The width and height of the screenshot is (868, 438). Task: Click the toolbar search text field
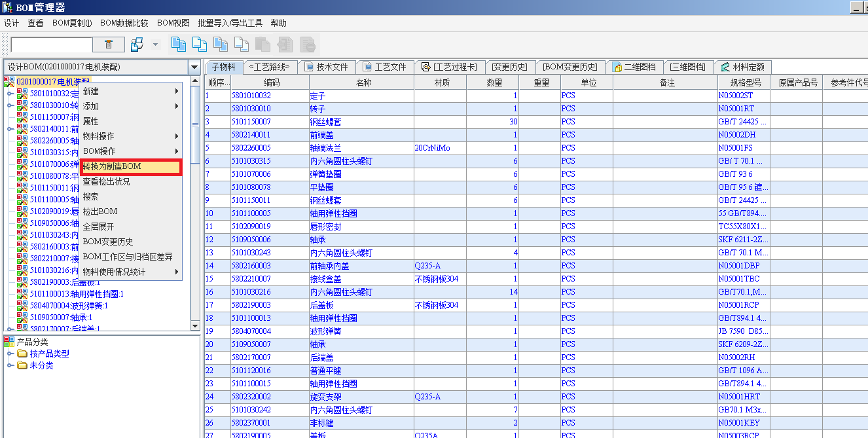pos(51,45)
